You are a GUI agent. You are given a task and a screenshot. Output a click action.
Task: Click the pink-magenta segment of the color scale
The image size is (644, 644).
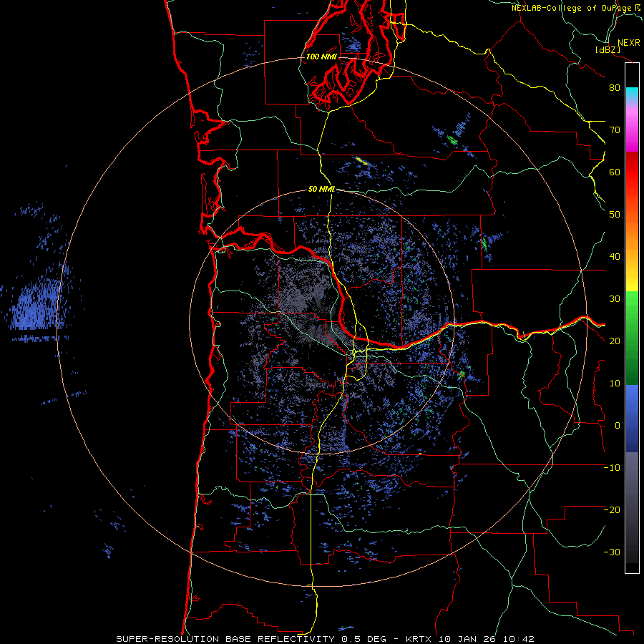tap(632, 127)
